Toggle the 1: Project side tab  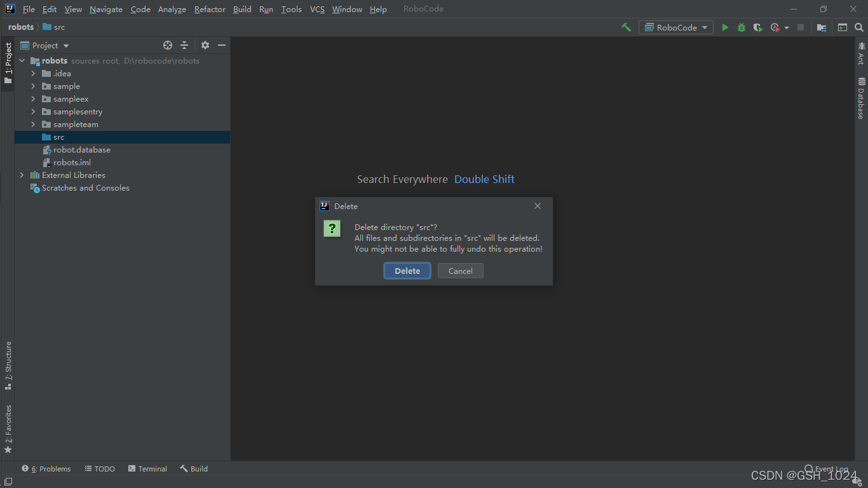8,64
